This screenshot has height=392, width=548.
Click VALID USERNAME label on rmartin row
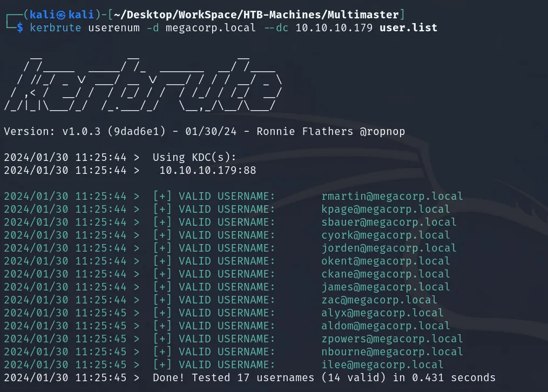point(227,197)
